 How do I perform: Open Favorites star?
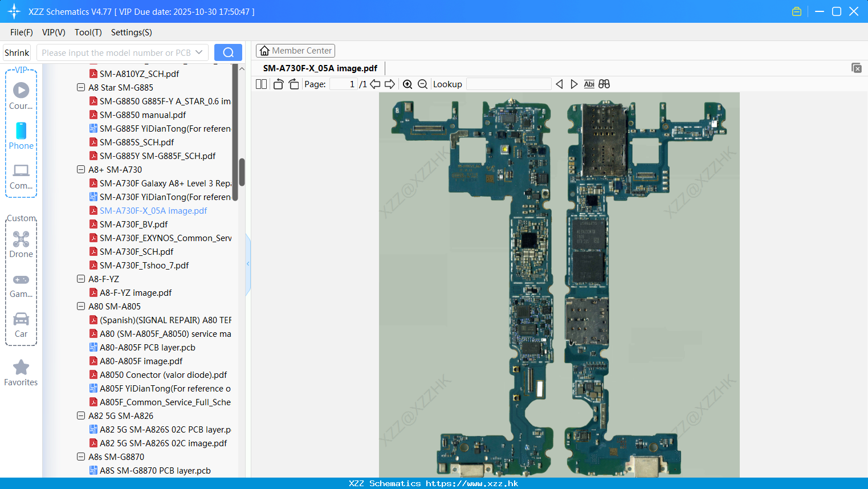[x=21, y=373]
